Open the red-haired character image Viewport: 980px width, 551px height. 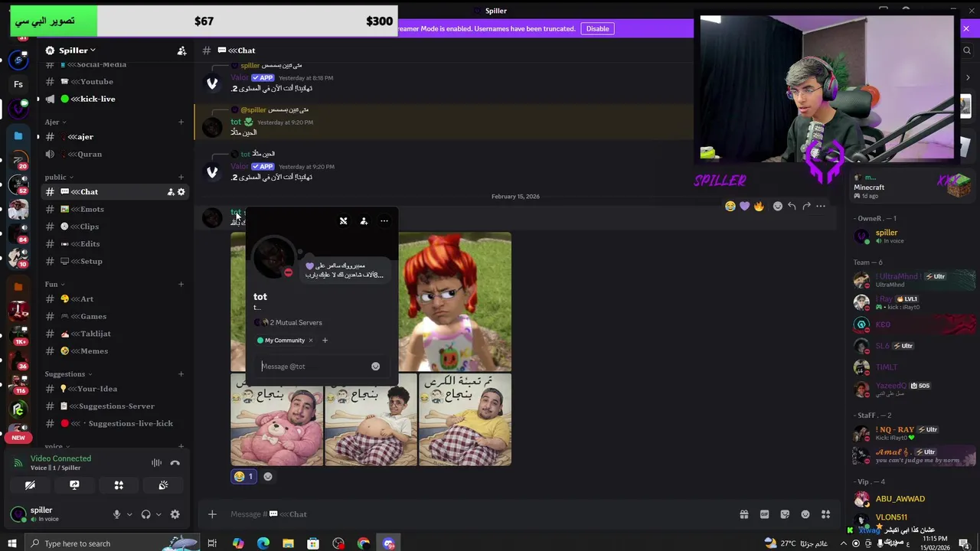[455, 302]
